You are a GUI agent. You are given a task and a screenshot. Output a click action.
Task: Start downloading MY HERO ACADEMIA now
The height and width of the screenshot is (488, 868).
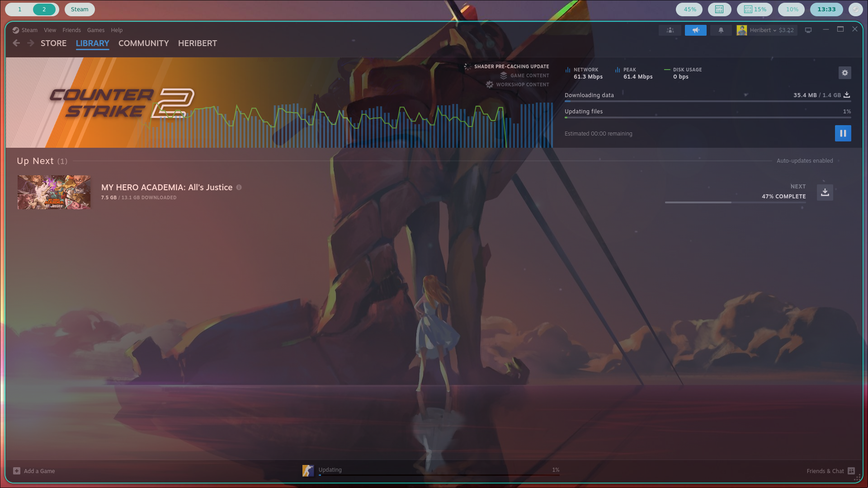[x=825, y=192]
